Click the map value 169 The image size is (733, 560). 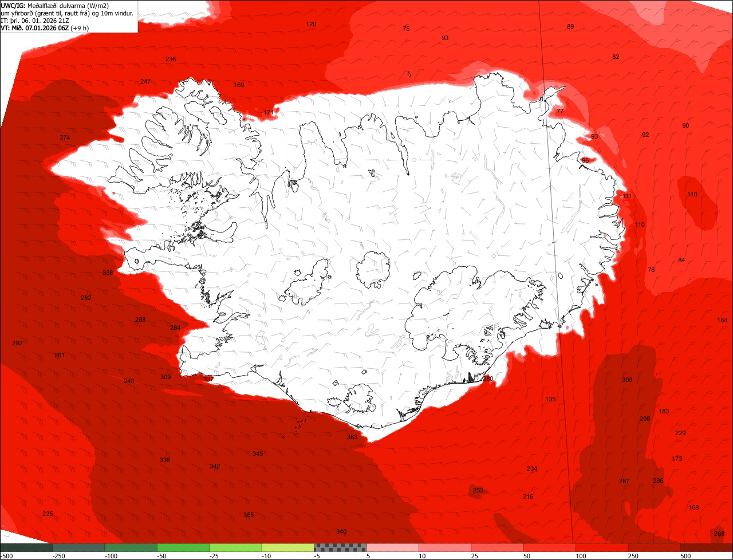(239, 85)
